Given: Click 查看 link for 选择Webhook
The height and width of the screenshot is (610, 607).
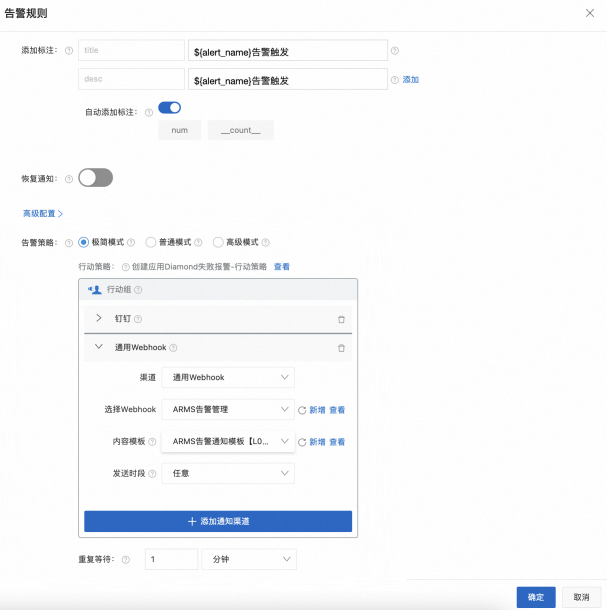Looking at the screenshot, I should click(337, 410).
